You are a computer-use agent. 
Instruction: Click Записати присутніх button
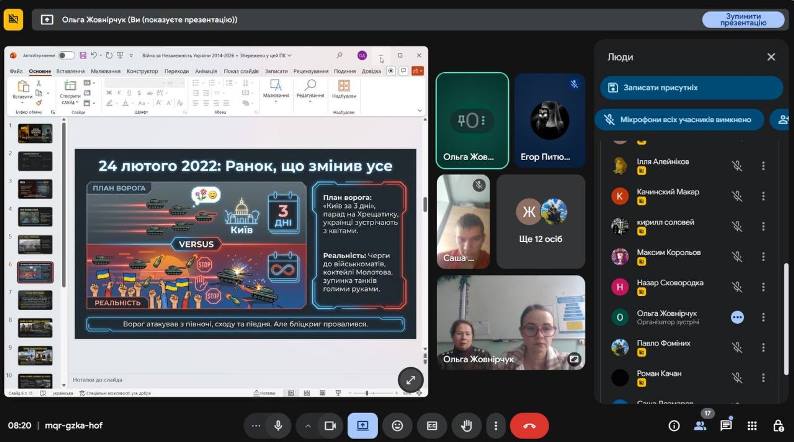pos(691,88)
